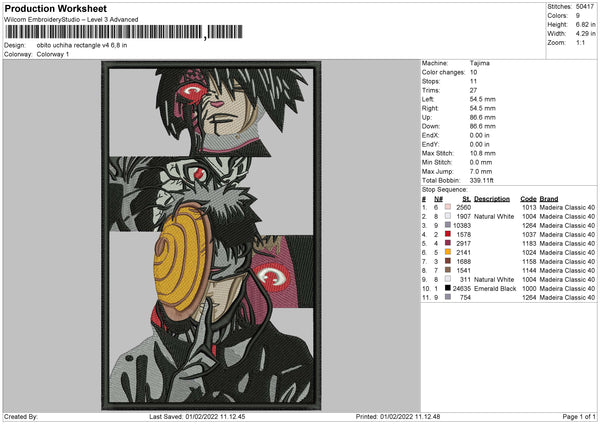Screen dimensions: 600x424
Task: Click thread code '1000' in row 10
Action: coord(529,288)
